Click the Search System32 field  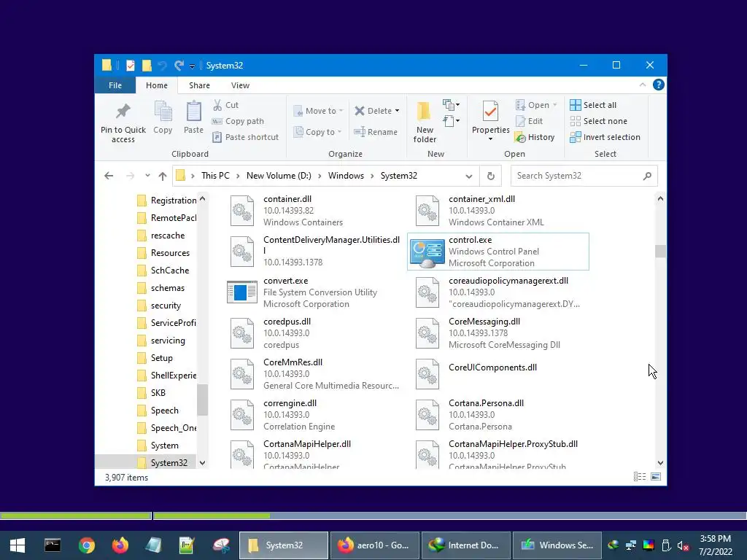pos(584,176)
